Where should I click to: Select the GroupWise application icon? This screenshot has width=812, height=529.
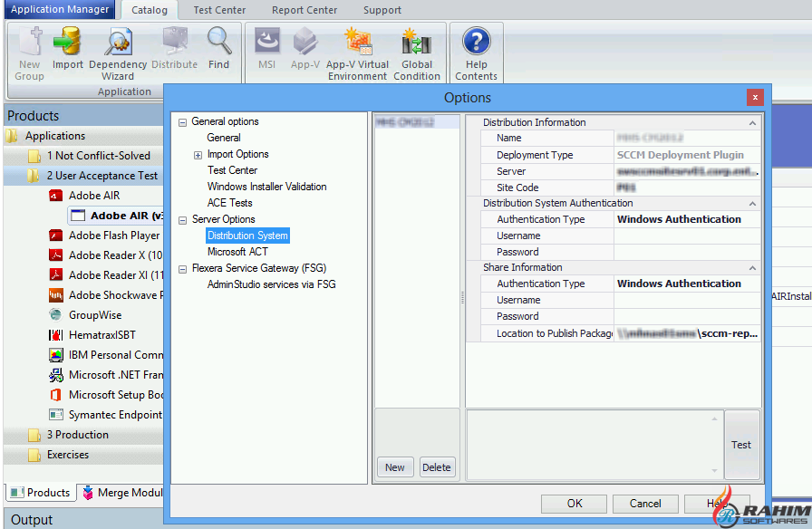pyautogui.click(x=56, y=315)
